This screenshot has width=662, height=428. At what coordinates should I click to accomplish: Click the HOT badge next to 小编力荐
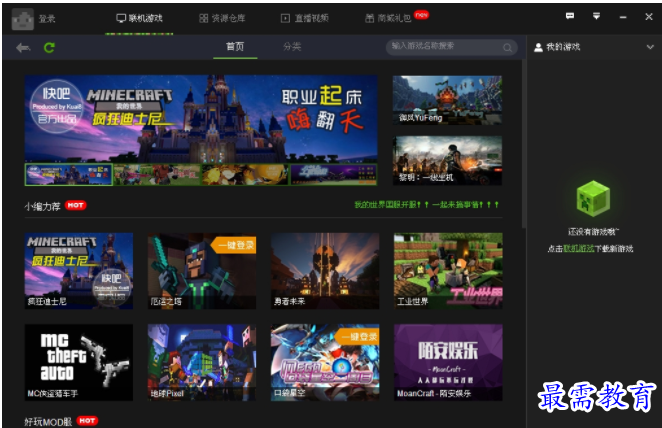pos(76,205)
